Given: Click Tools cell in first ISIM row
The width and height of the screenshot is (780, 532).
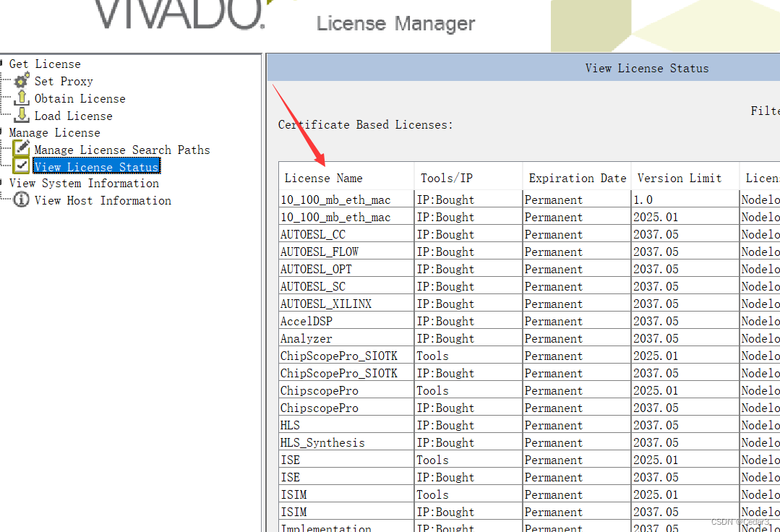Looking at the screenshot, I should (x=468, y=494).
